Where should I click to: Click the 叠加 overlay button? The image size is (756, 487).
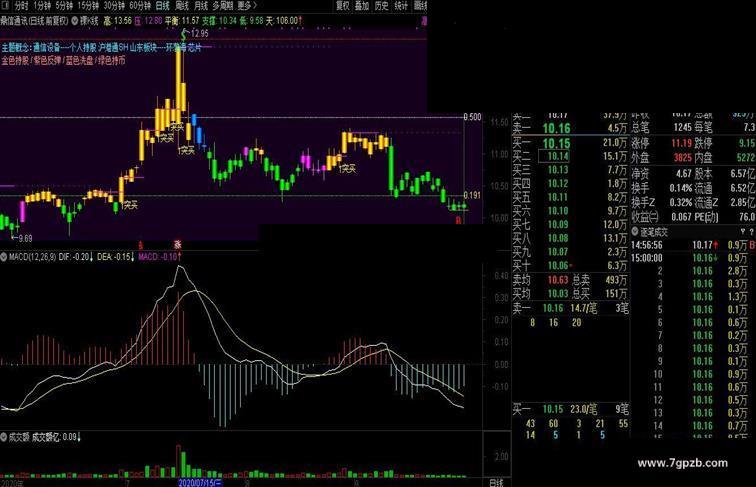click(x=362, y=5)
